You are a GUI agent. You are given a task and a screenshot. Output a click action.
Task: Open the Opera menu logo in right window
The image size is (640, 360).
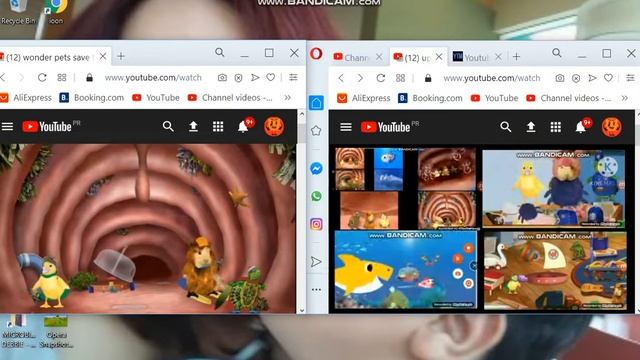click(316, 53)
